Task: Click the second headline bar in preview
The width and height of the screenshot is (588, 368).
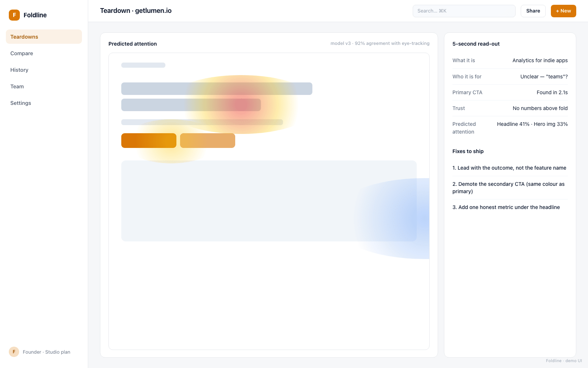Action: pyautogui.click(x=191, y=105)
